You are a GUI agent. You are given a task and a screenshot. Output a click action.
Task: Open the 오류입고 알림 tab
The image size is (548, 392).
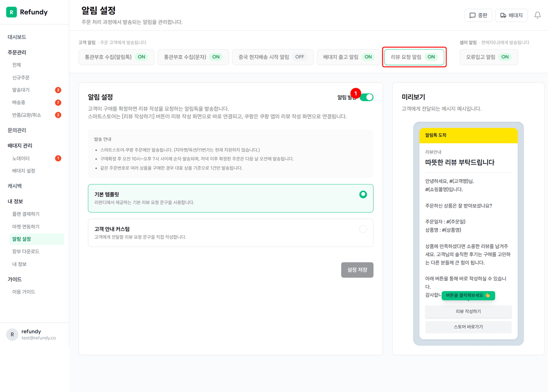(488, 57)
